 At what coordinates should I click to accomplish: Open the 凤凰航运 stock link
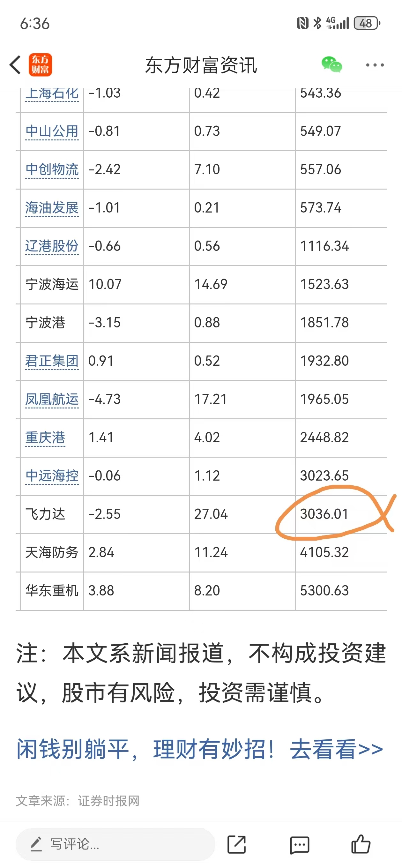pos(52,400)
